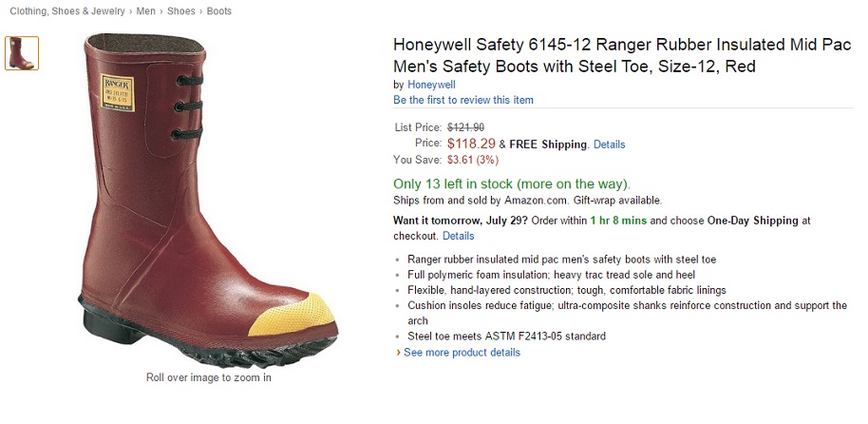Visit the Honeywell brand link
Image resolution: width=868 pixels, height=424 pixels.
coord(430,85)
